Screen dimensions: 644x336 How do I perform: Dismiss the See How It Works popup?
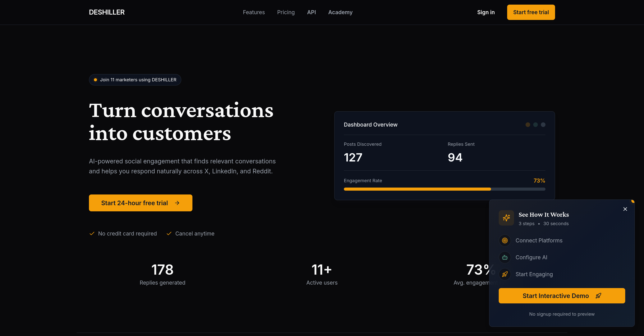click(625, 209)
